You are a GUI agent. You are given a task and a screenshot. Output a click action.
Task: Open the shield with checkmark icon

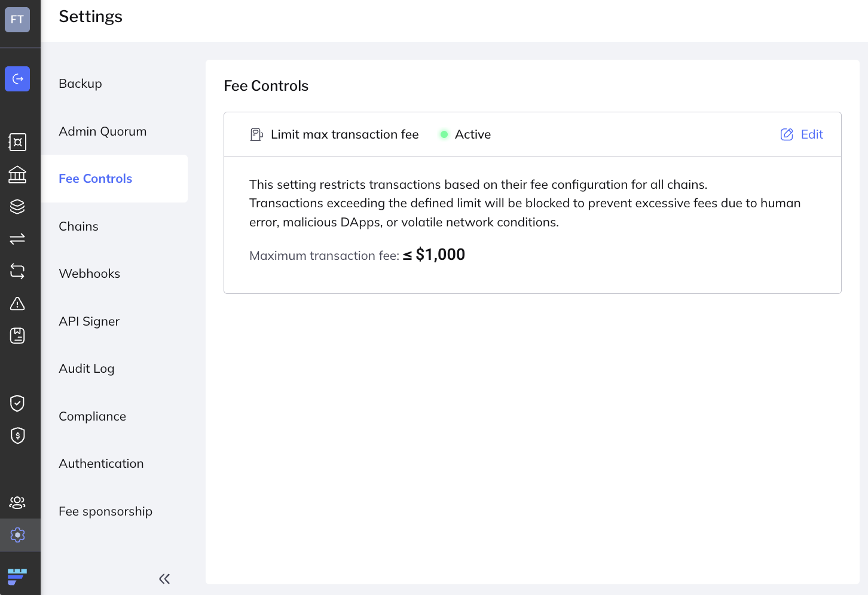point(17,403)
